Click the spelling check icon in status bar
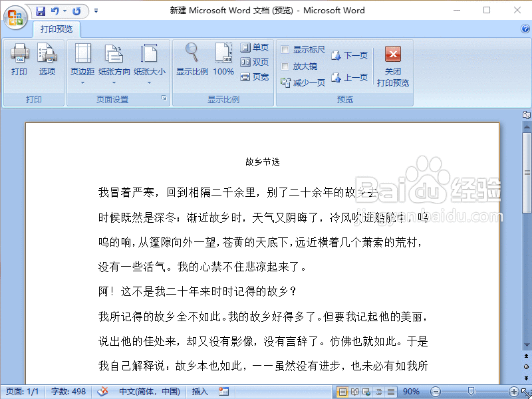This screenshot has height=399, width=532. pos(103,392)
